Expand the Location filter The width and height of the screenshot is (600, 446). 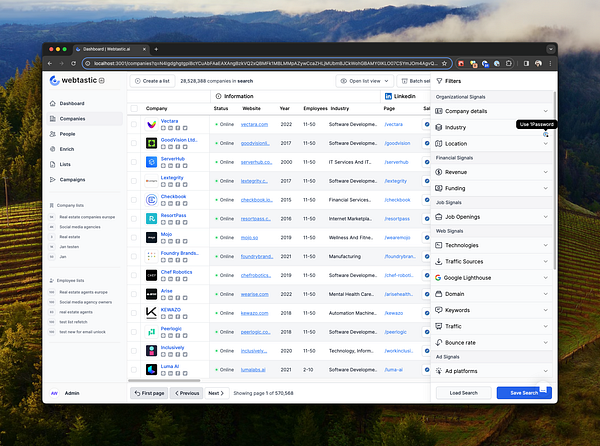492,144
